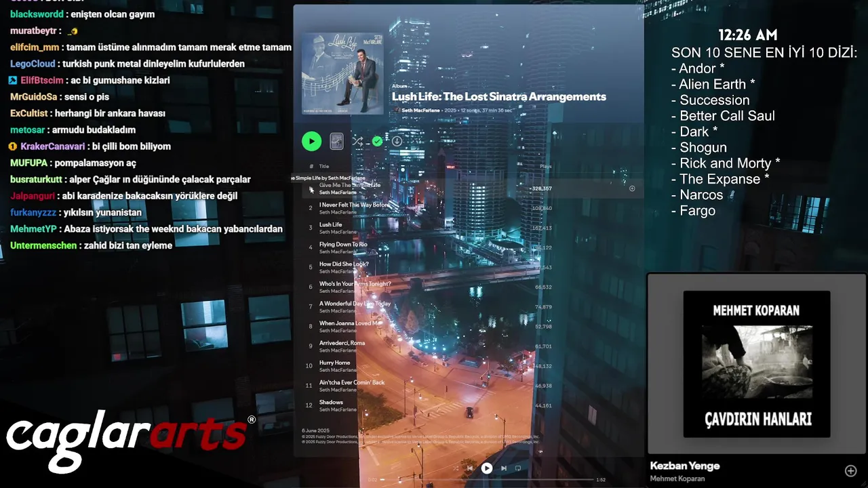Click chat username 'KrakerCanavari'
Image resolution: width=868 pixels, height=488 pixels.
(53, 146)
